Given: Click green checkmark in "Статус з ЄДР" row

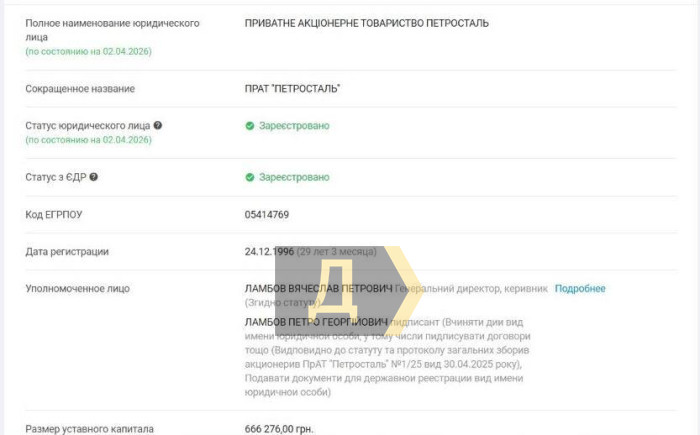Looking at the screenshot, I should click(250, 177).
